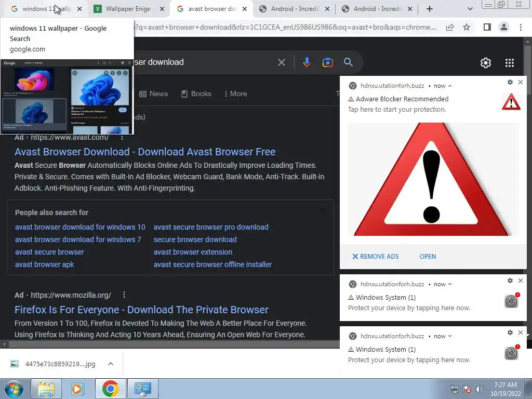Click OPEN in Adware Blocker notification
The height and width of the screenshot is (399, 532).
pyautogui.click(x=428, y=257)
